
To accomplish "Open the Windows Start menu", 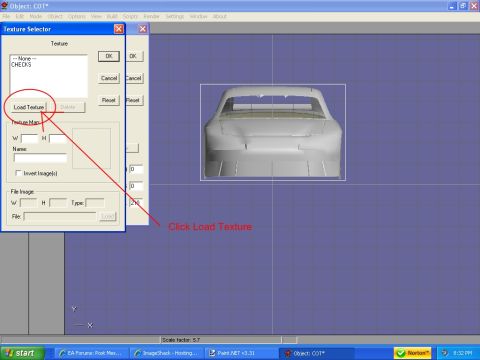I will coord(22,353).
